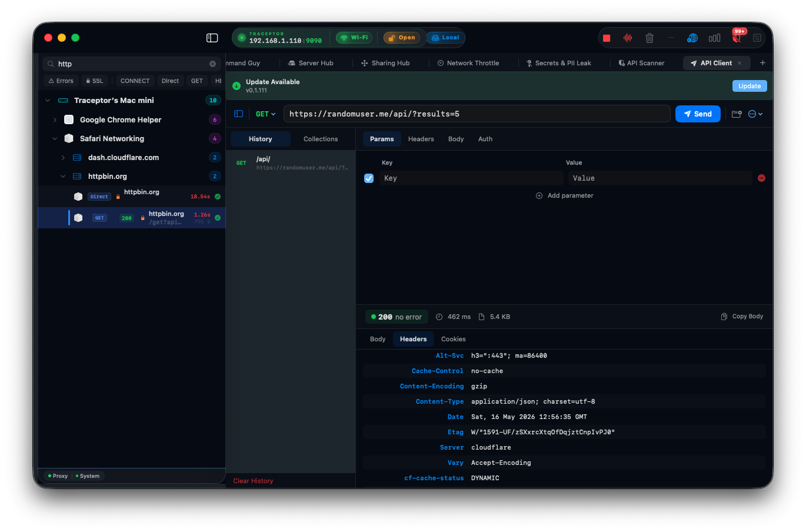Select the GET 200 httpbin.org request row

pyautogui.click(x=132, y=218)
